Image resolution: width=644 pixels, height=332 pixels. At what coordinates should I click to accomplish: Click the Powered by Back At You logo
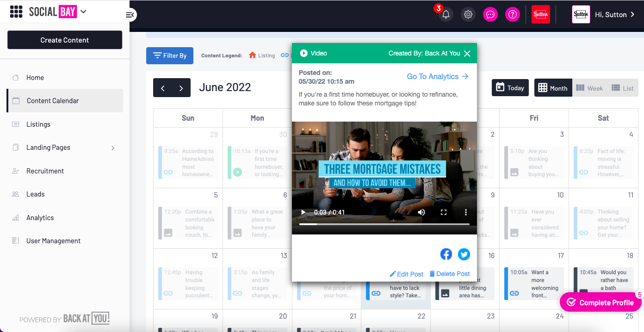tap(64, 319)
